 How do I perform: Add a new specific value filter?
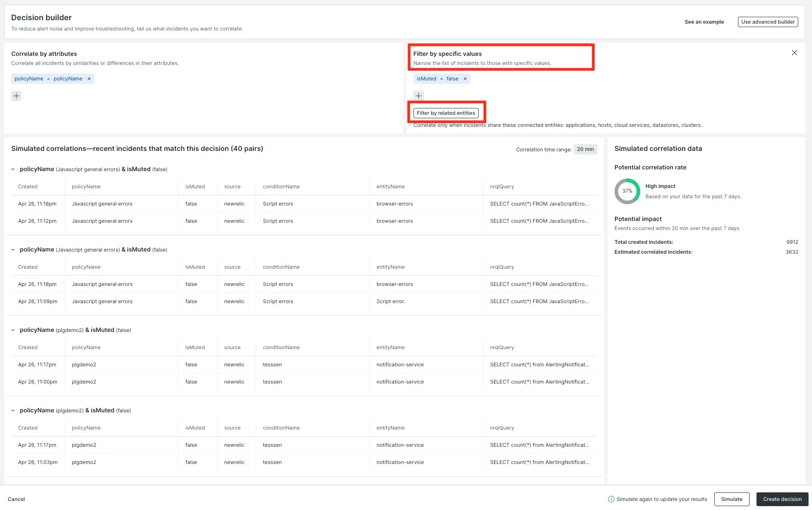[419, 96]
